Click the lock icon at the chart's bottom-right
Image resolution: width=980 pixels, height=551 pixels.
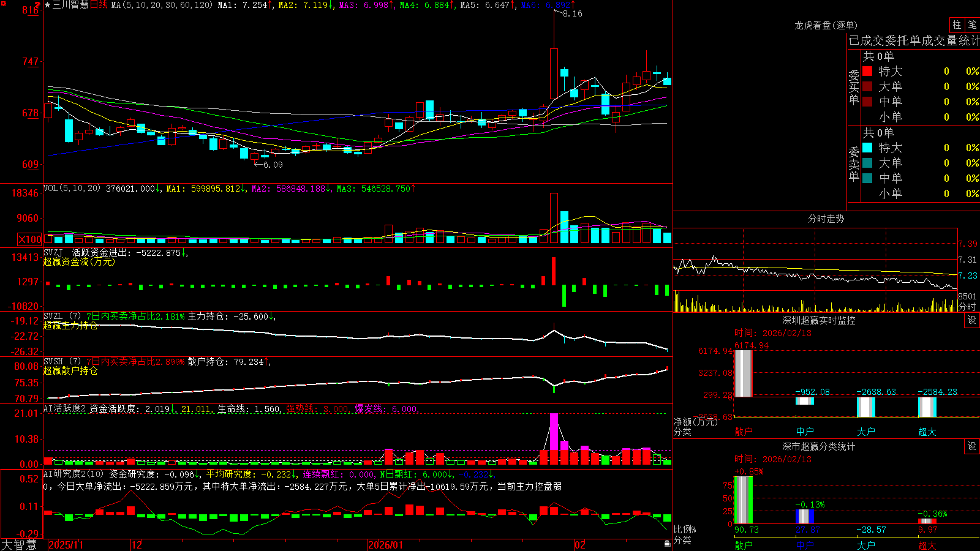coord(668,543)
